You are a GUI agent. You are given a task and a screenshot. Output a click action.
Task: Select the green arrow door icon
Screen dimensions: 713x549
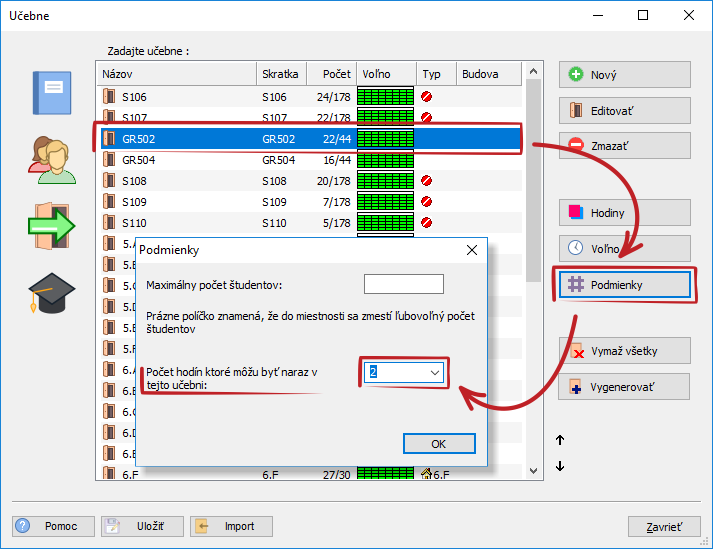point(51,224)
